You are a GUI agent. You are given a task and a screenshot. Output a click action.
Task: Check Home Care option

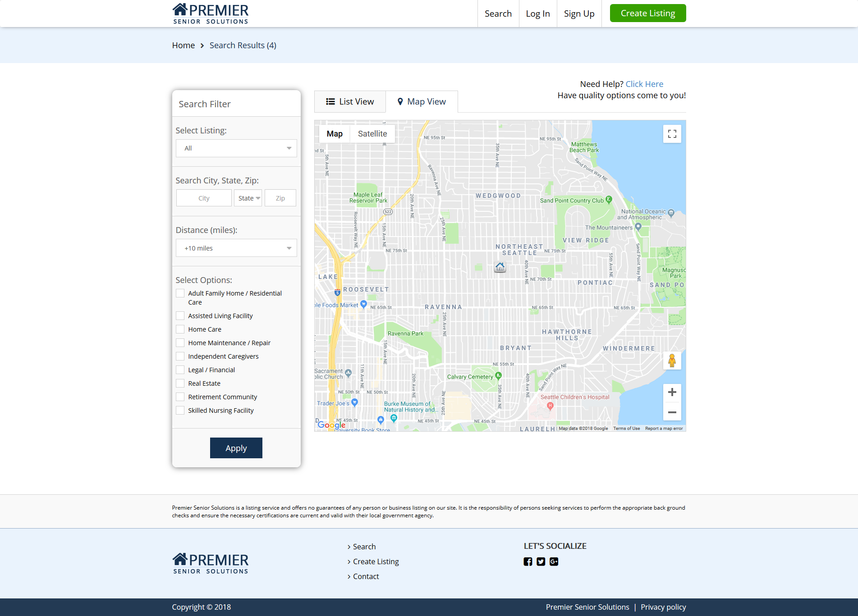point(180,329)
